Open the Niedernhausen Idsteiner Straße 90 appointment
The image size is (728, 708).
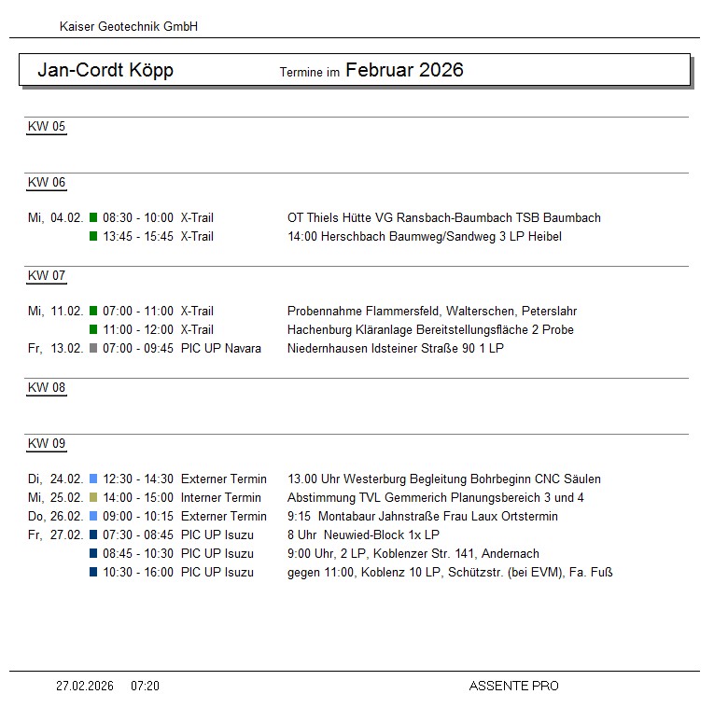pyautogui.click(x=395, y=349)
